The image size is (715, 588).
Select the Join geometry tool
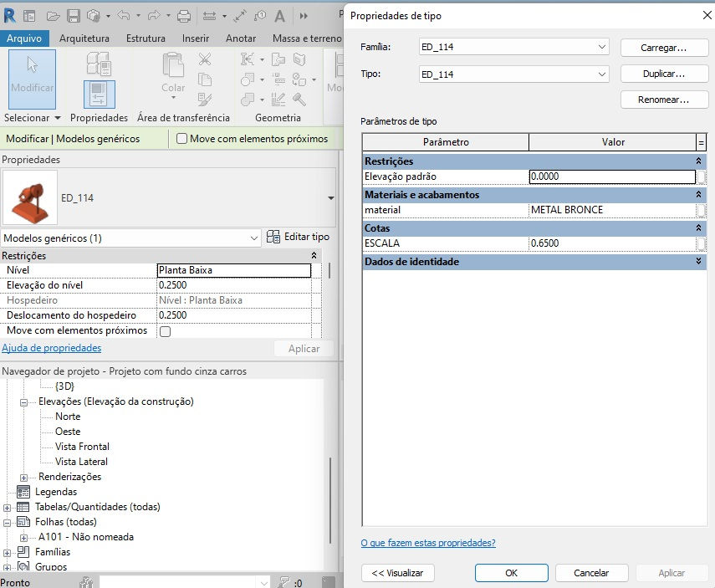248,100
